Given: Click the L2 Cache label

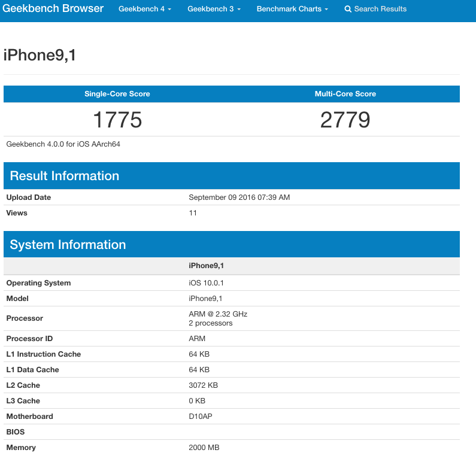Looking at the screenshot, I should [x=23, y=385].
